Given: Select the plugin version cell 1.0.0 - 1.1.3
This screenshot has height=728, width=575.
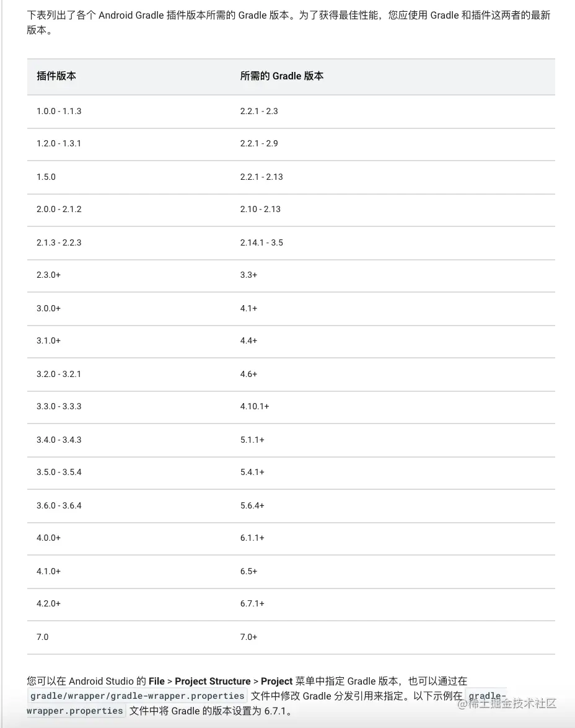Looking at the screenshot, I should tap(59, 111).
